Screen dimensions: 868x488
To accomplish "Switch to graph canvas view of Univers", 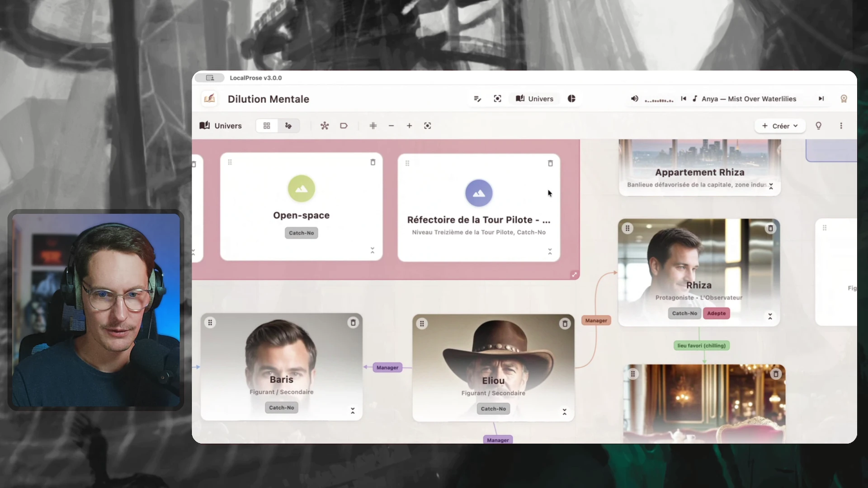I will [288, 126].
